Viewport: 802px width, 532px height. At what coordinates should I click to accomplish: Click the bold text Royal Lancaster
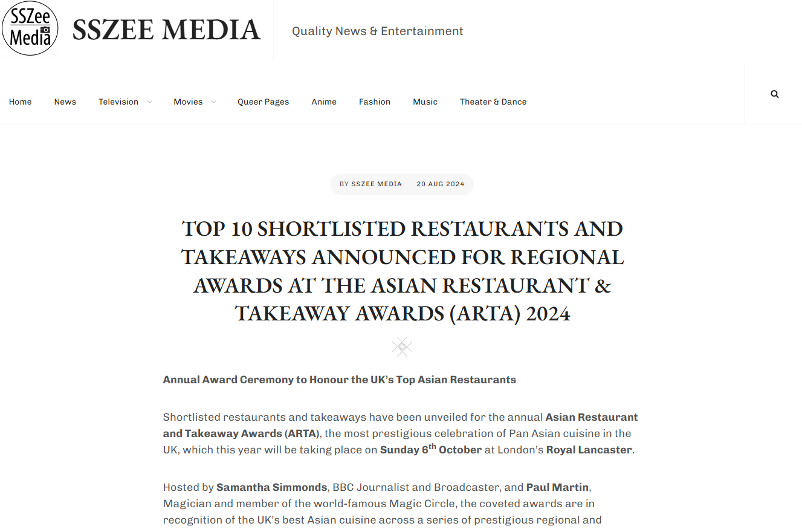(x=589, y=450)
